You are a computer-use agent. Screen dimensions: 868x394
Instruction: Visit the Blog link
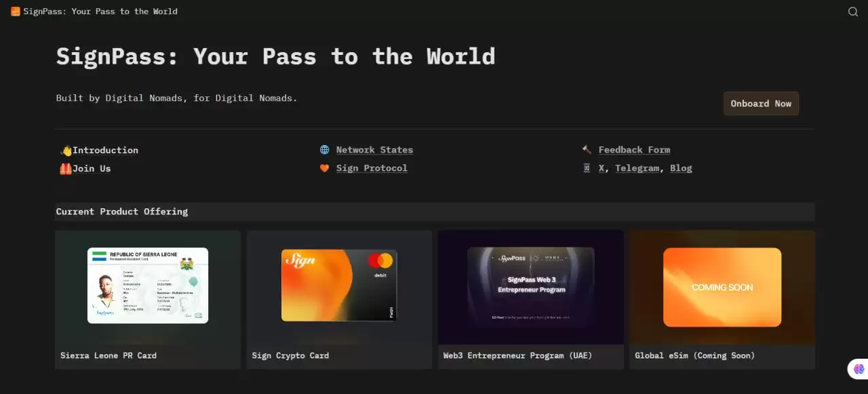click(x=681, y=168)
